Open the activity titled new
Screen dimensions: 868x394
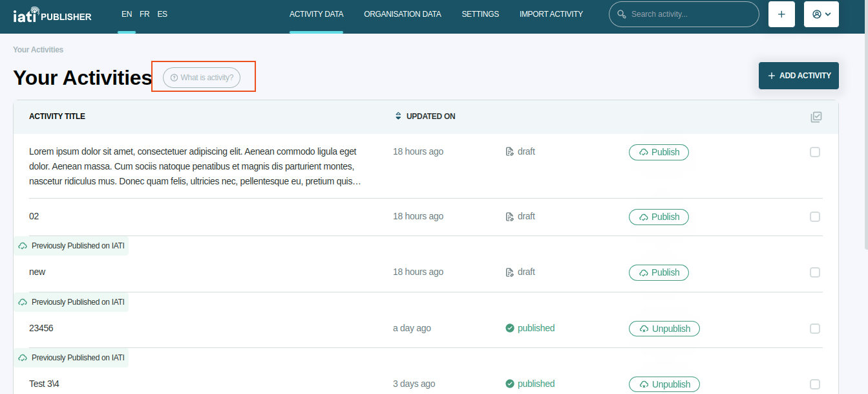tap(37, 272)
